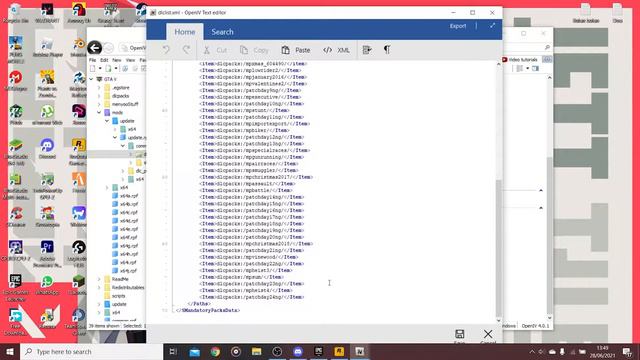Click the Windows Start button
This screenshot has width=640, height=360.
(10, 351)
